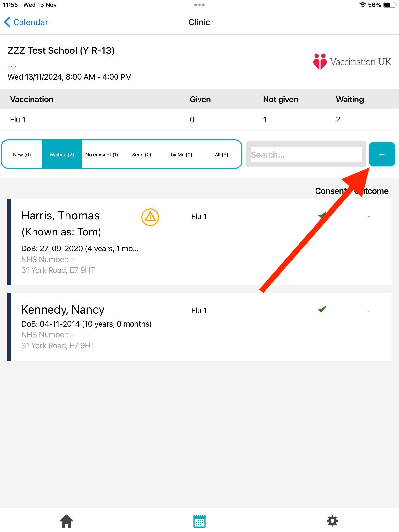Viewport: 399px width, 532px height.
Task: Open the Home icon in the bottom bar
Action: click(x=66, y=521)
